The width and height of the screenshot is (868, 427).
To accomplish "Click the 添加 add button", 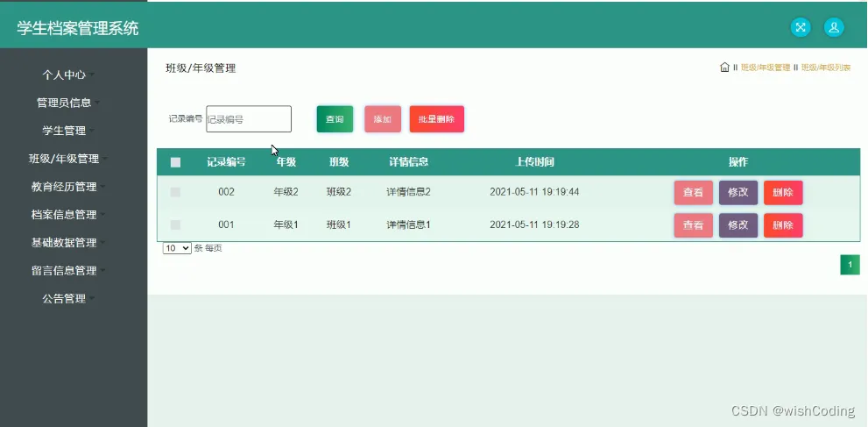I will click(383, 119).
